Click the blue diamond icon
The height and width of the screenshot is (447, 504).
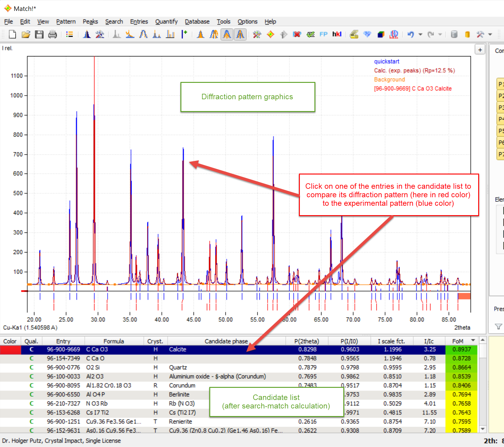coord(367,34)
